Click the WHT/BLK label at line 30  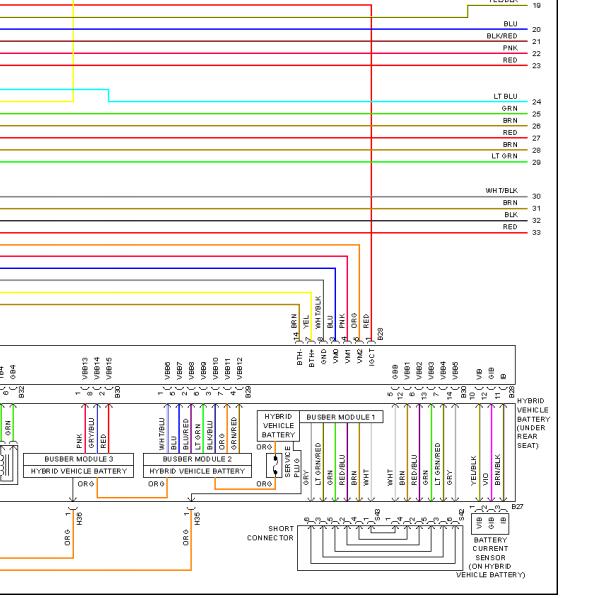[501, 191]
